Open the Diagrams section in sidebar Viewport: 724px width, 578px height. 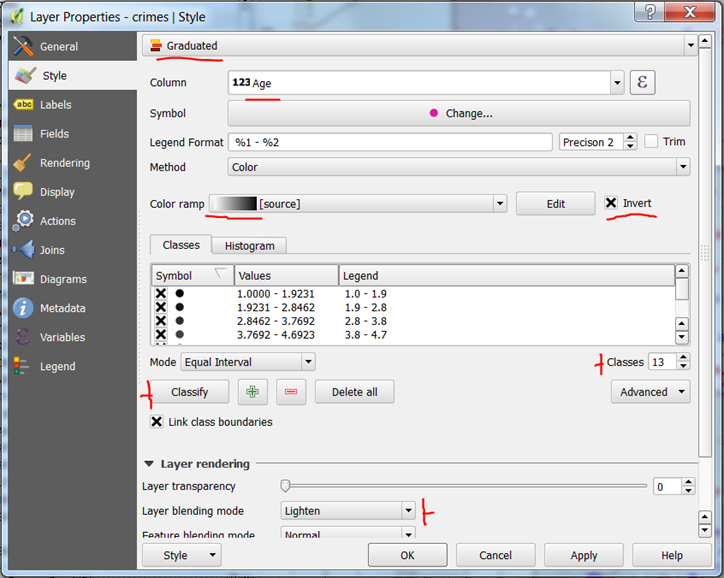coord(62,279)
